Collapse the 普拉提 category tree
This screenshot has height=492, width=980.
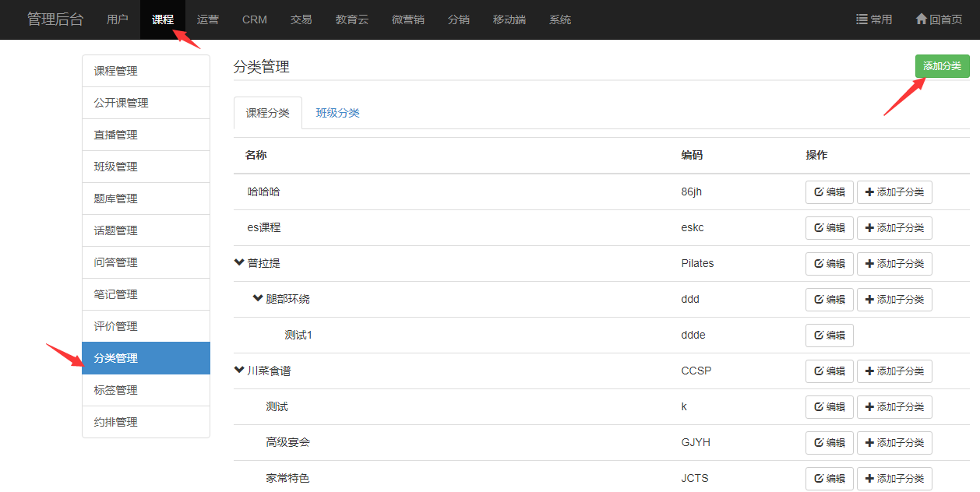[239, 263]
